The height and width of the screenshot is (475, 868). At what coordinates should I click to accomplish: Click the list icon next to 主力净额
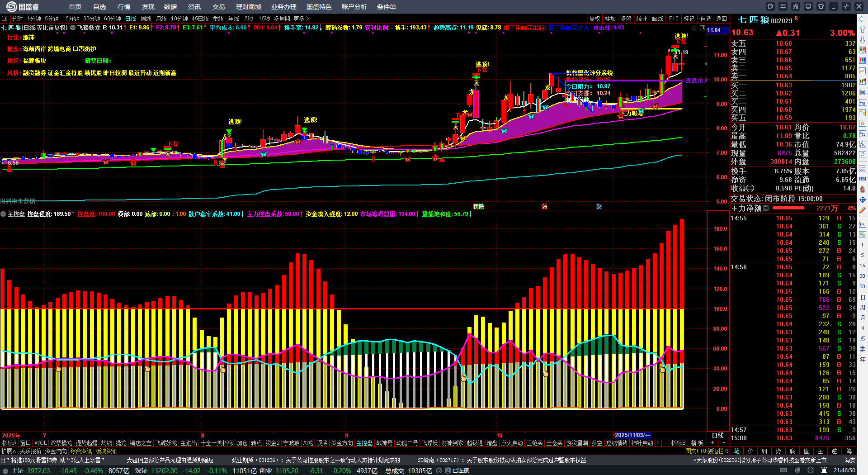point(766,208)
